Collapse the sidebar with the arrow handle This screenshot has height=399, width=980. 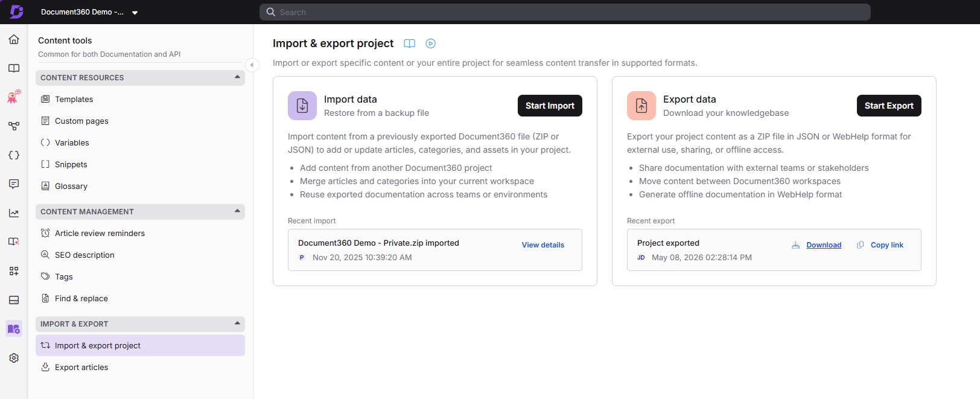tap(252, 65)
